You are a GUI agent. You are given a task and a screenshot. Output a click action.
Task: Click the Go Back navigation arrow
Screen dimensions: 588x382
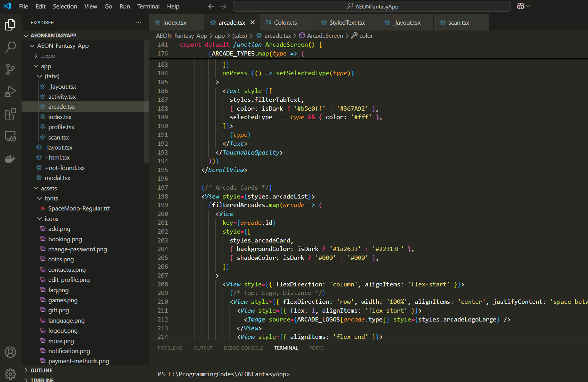[x=211, y=7]
